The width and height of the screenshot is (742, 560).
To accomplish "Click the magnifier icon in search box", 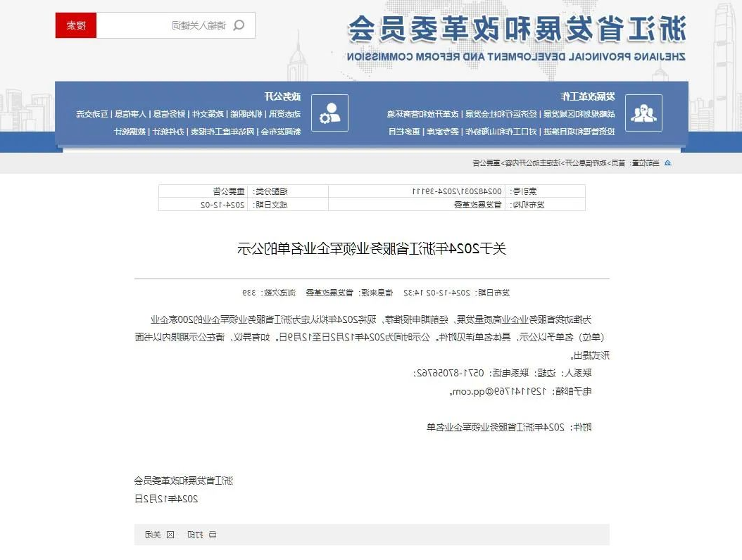I will (x=239, y=25).
